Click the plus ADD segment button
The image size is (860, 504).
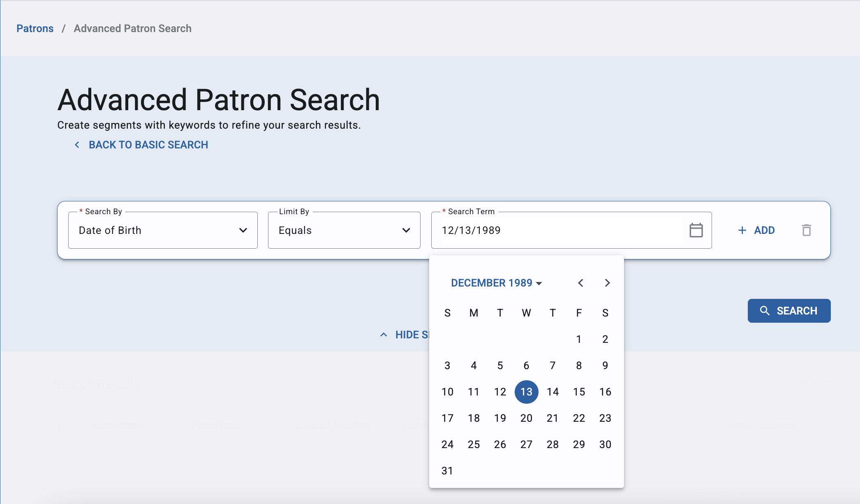click(756, 230)
